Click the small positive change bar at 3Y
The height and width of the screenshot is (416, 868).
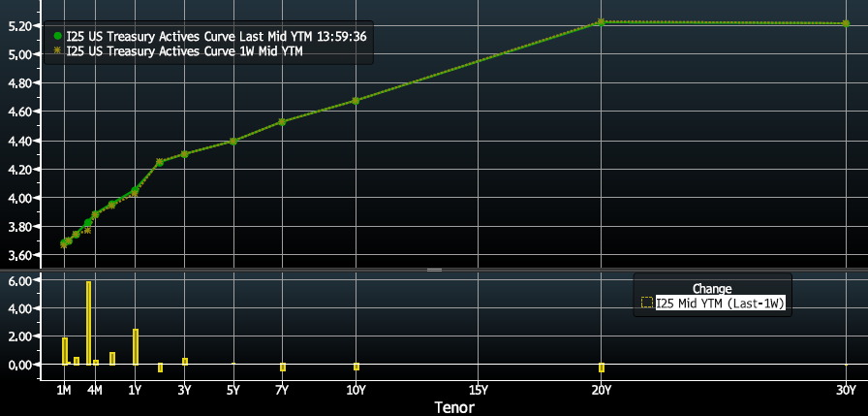click(x=185, y=361)
